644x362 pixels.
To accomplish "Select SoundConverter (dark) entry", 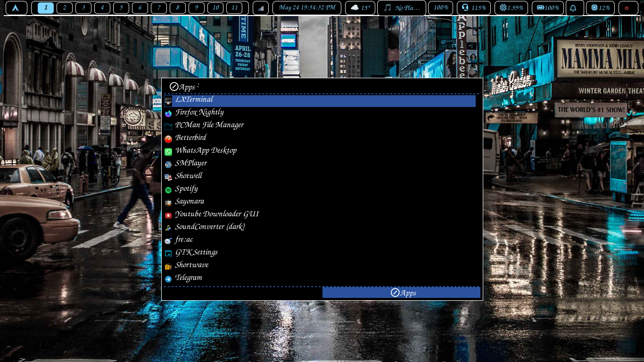I will 320,228.
